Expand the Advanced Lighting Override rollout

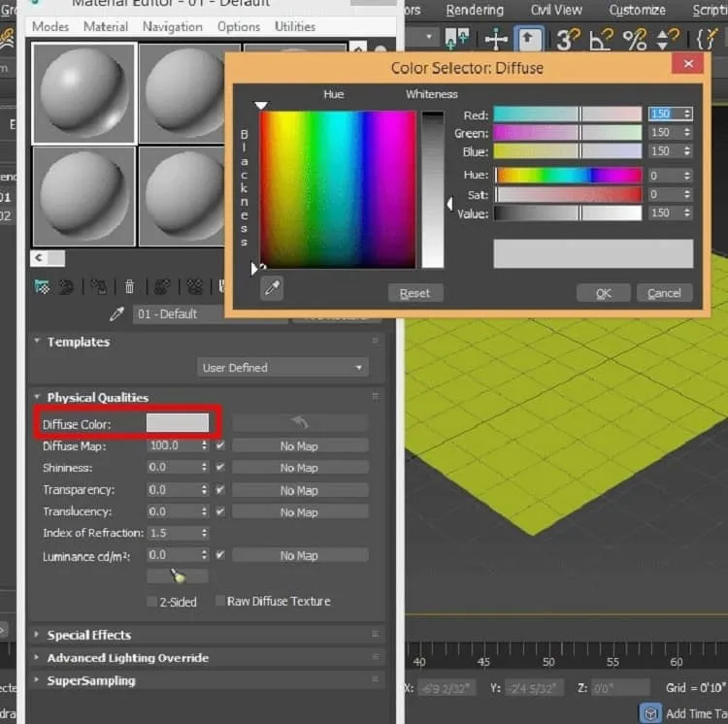128,658
